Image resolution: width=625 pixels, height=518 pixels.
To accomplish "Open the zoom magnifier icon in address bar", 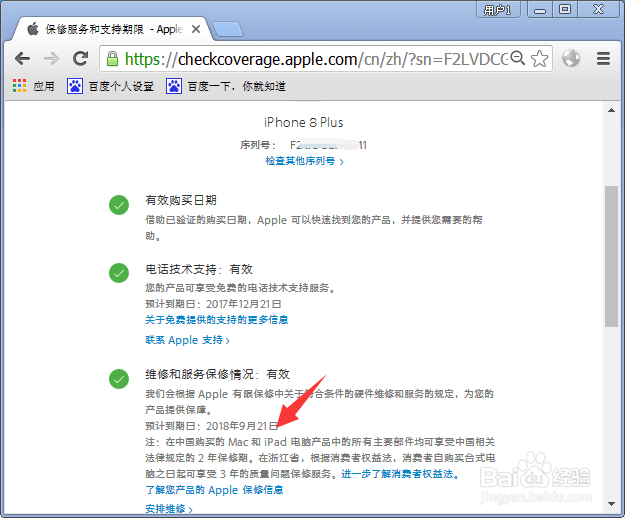I will tap(517, 58).
